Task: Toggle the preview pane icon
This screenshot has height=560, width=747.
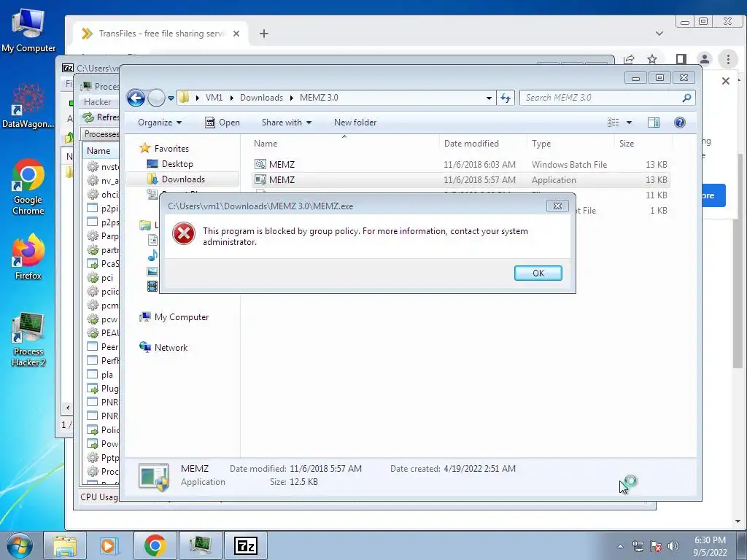Action: click(x=654, y=122)
